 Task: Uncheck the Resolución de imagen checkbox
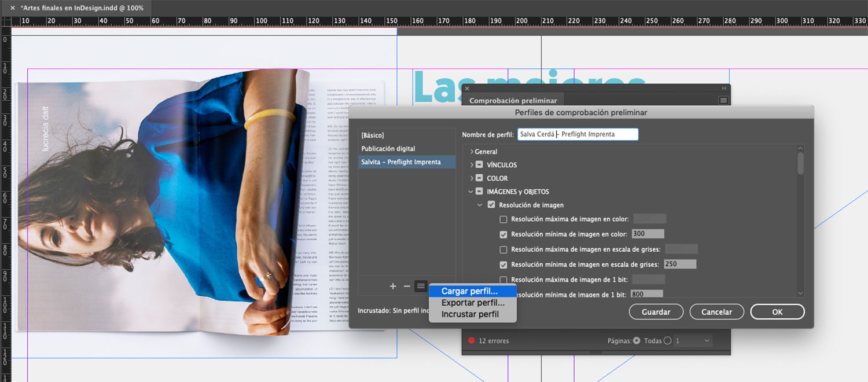(x=491, y=205)
